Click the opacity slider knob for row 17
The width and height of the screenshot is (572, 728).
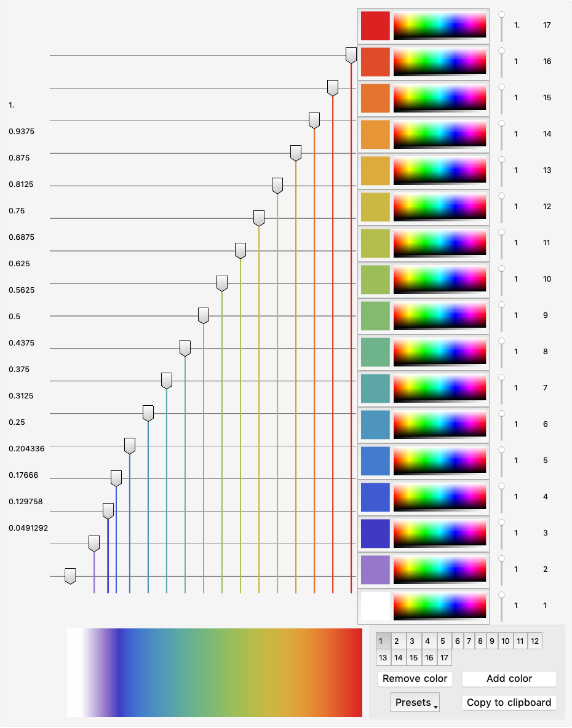(x=501, y=14)
